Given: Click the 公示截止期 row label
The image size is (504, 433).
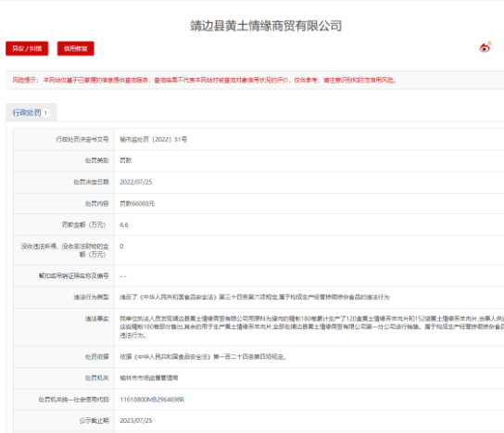Looking at the screenshot, I should [94, 421].
